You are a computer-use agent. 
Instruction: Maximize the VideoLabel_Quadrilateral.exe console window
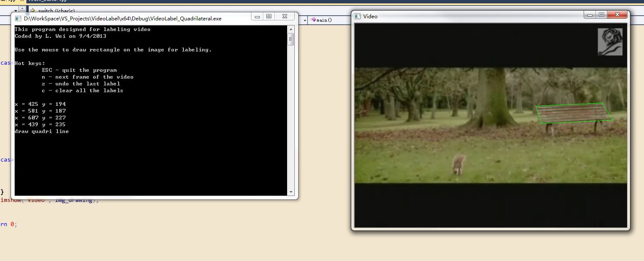(x=269, y=16)
